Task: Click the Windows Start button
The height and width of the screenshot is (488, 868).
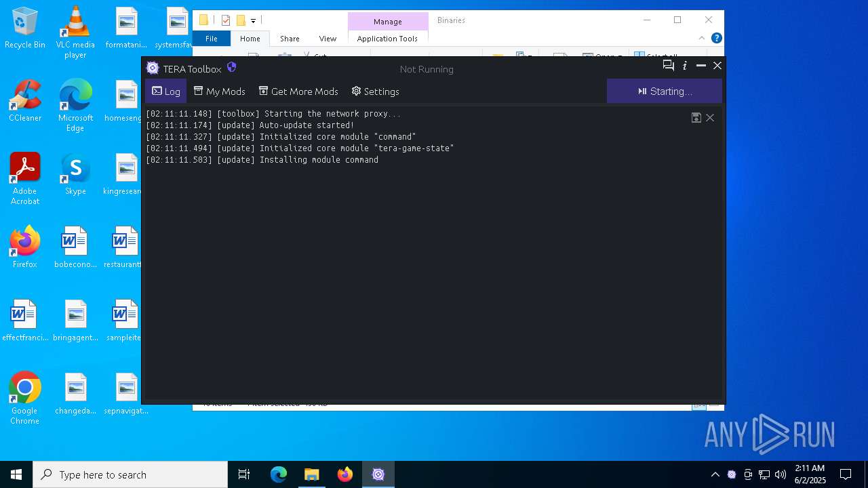Action: [x=16, y=474]
